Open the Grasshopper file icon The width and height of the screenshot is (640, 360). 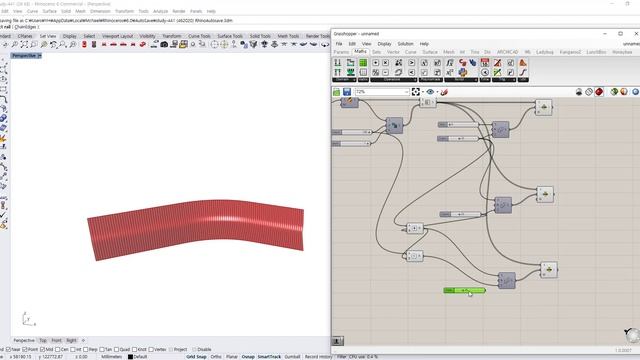(336, 92)
